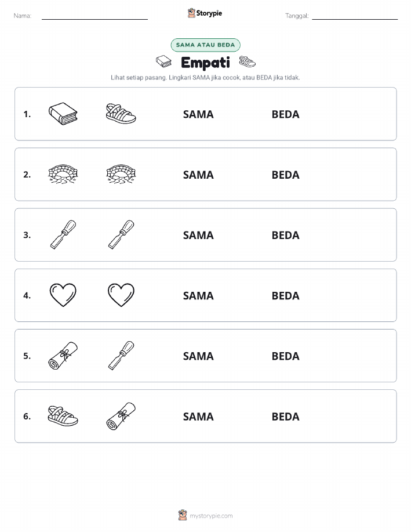This screenshot has width=411, height=532.
Task: Mark BEDA for question 3
Action: pos(286,235)
